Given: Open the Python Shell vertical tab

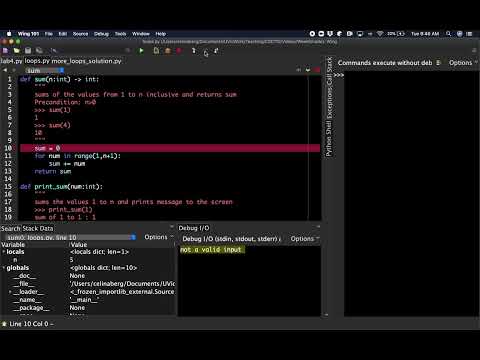Looking at the screenshot, I should pyautogui.click(x=329, y=139).
